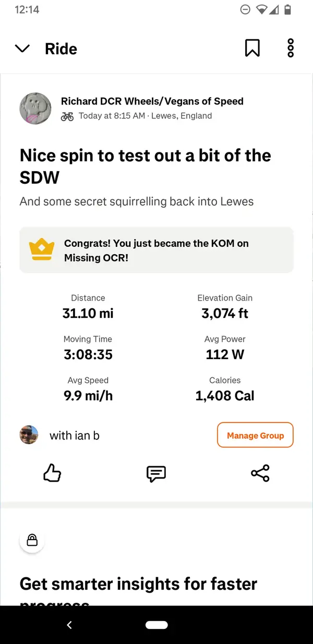Open Richard's profile avatar

pyautogui.click(x=35, y=109)
